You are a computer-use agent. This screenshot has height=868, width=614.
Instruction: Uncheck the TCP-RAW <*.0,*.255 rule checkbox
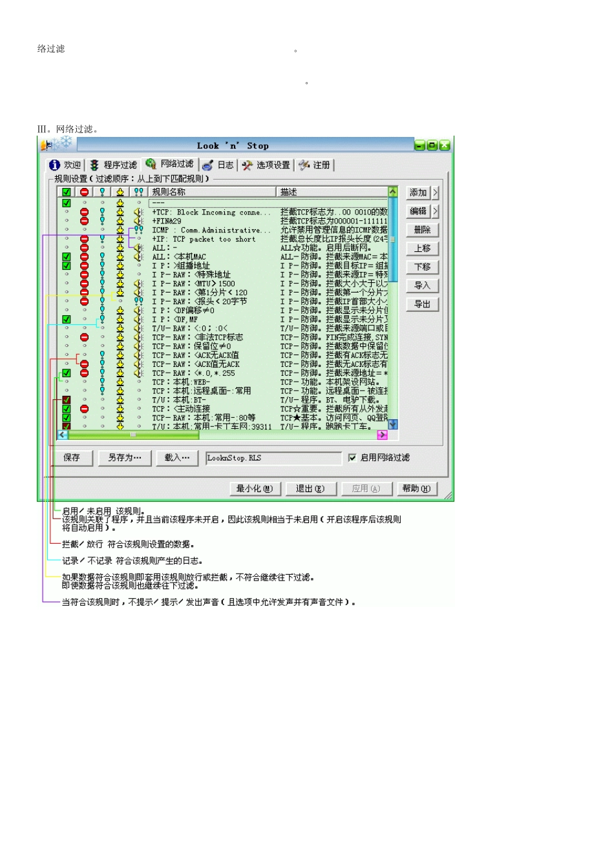[66, 373]
